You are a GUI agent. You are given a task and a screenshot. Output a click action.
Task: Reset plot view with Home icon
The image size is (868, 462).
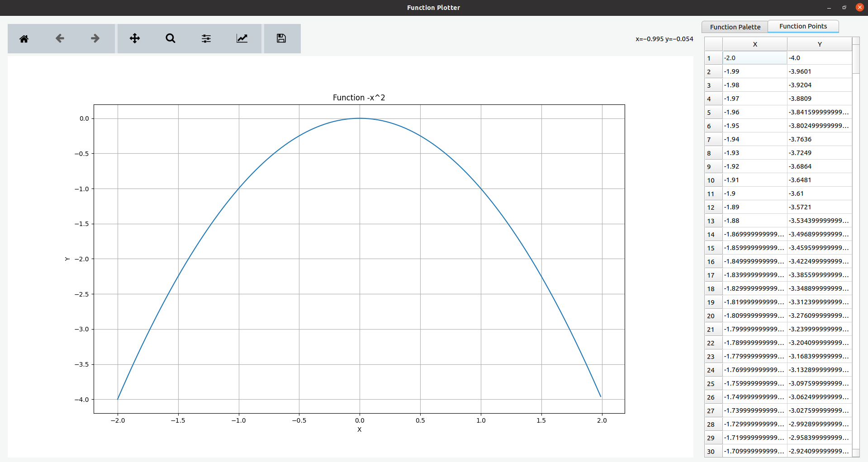tap(24, 39)
